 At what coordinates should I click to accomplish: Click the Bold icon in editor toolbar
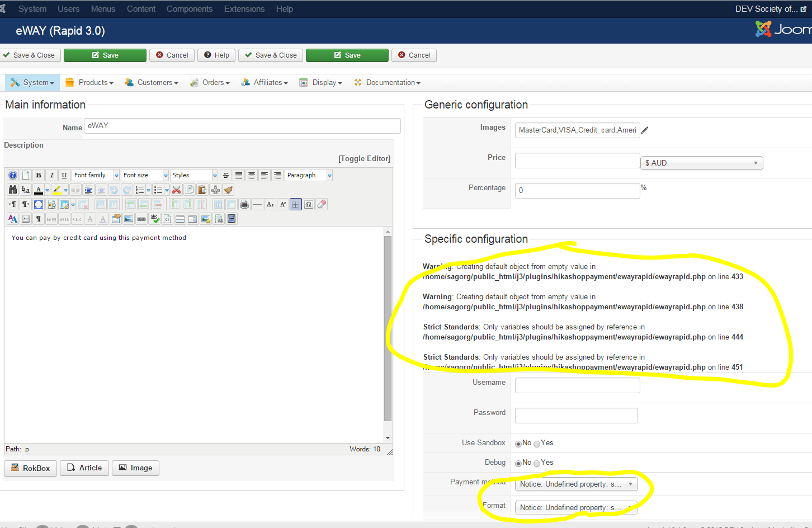[39, 175]
